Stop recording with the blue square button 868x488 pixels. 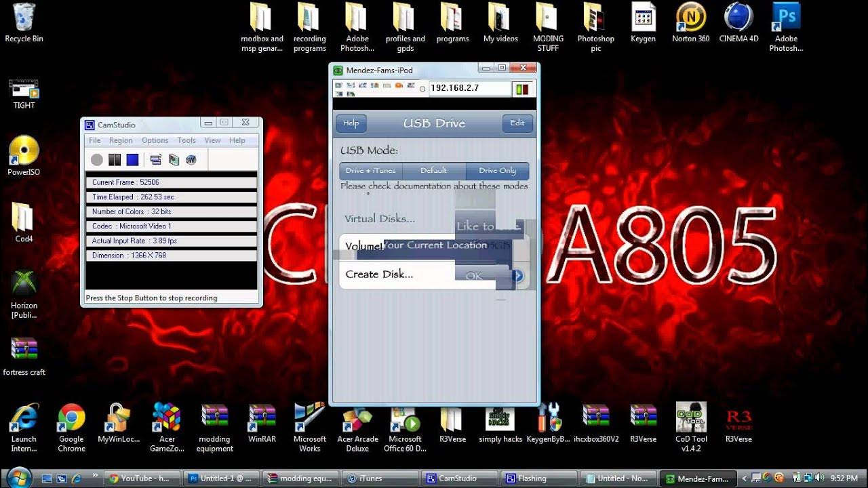tap(132, 160)
